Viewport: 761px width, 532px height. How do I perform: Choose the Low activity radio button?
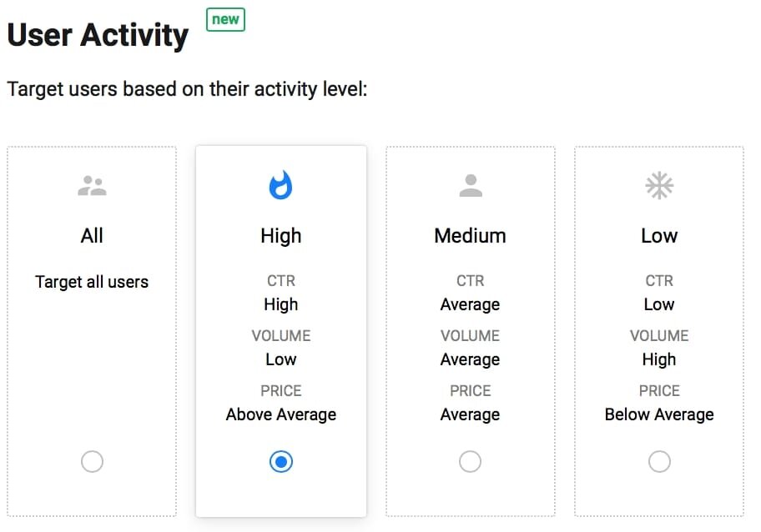pos(659,461)
